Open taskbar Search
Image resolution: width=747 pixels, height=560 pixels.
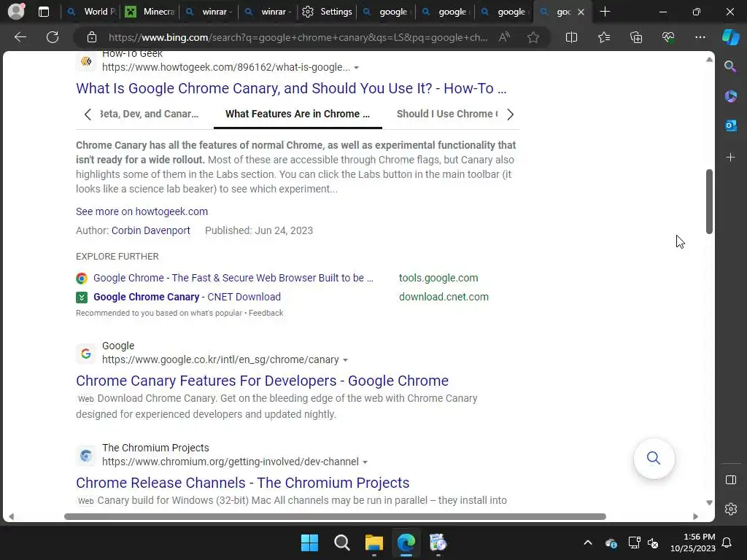341,542
